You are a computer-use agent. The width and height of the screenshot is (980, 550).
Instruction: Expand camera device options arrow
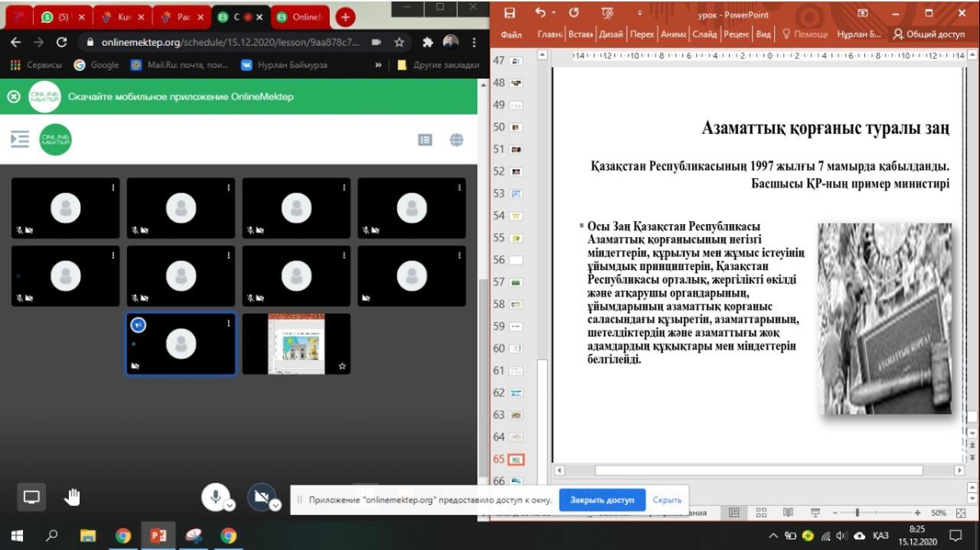[x=275, y=505]
